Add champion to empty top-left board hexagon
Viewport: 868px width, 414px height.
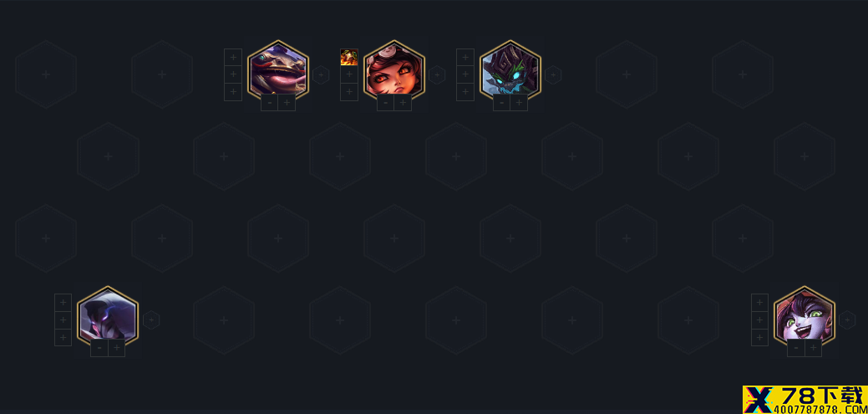click(46, 74)
